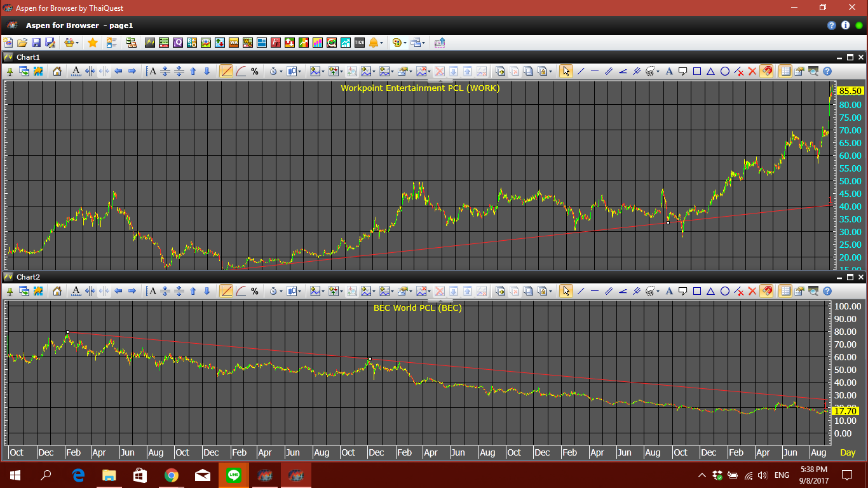Open the purple Q quote window icon
The width and height of the screenshot is (868, 488).
pyautogui.click(x=178, y=43)
